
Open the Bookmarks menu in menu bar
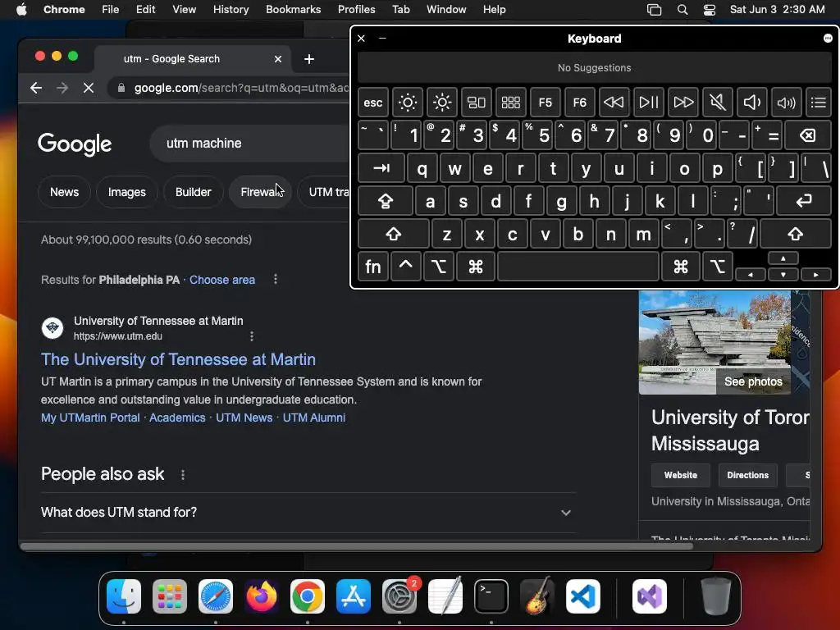click(x=294, y=10)
